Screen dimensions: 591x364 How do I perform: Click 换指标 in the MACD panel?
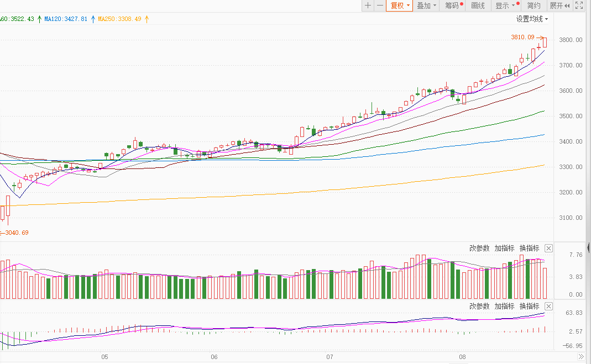pyautogui.click(x=529, y=306)
